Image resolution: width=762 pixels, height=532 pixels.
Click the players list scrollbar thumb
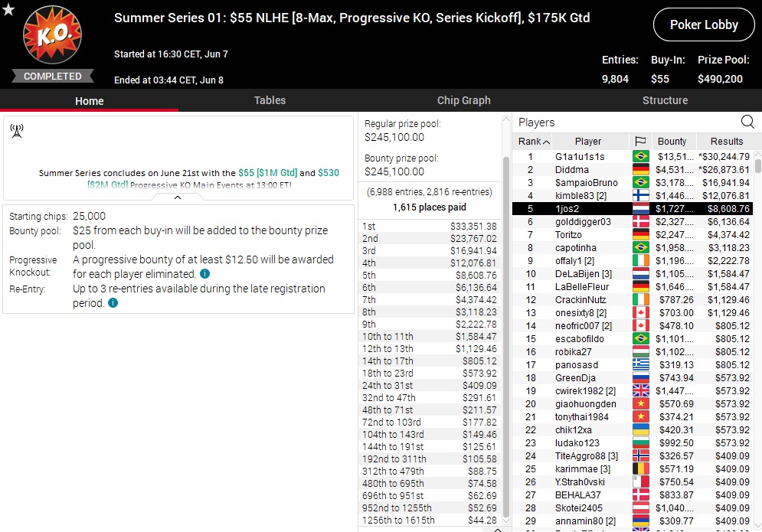757,165
